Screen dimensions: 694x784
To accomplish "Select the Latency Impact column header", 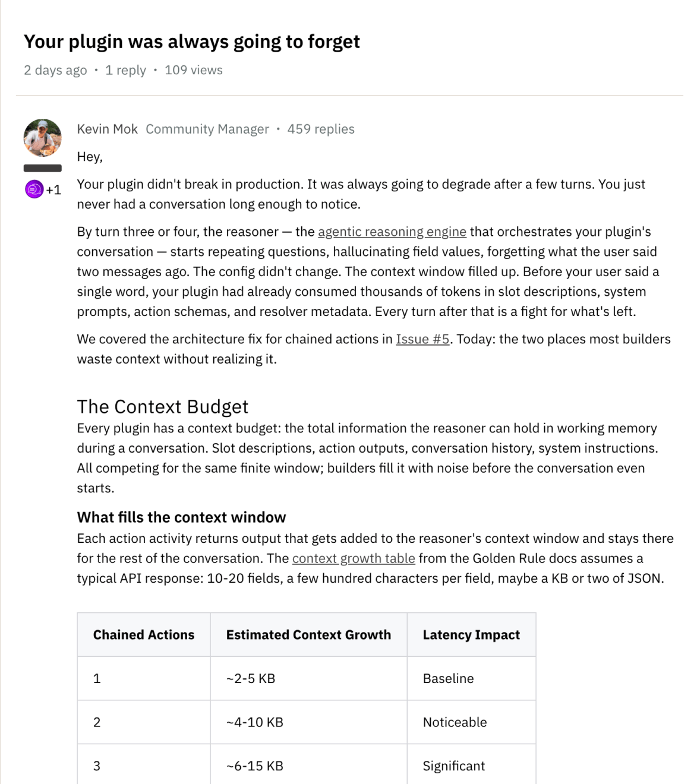I will (x=471, y=634).
